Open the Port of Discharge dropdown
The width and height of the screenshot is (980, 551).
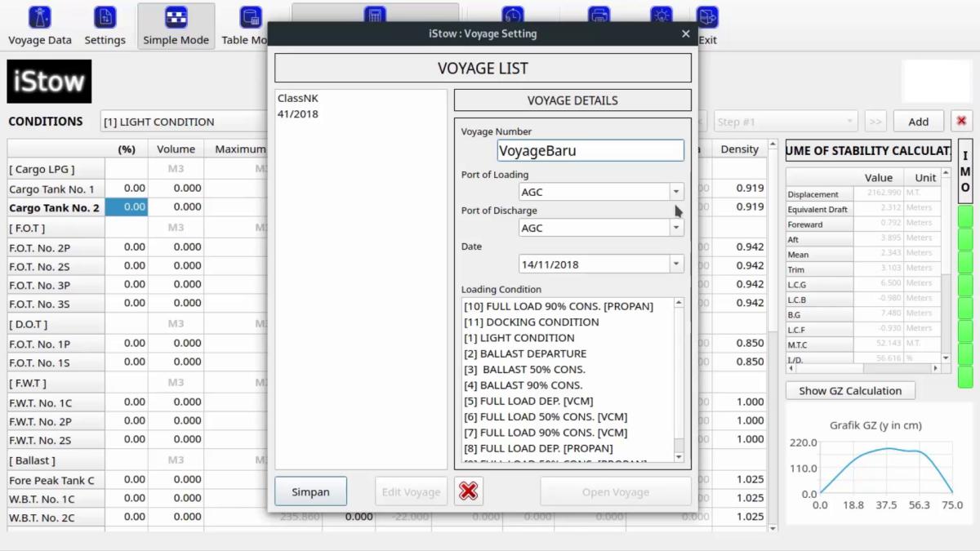(x=675, y=228)
